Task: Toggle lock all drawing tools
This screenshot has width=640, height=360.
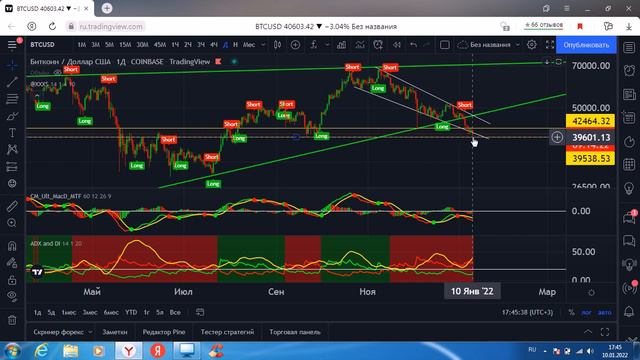Action: click(12, 280)
